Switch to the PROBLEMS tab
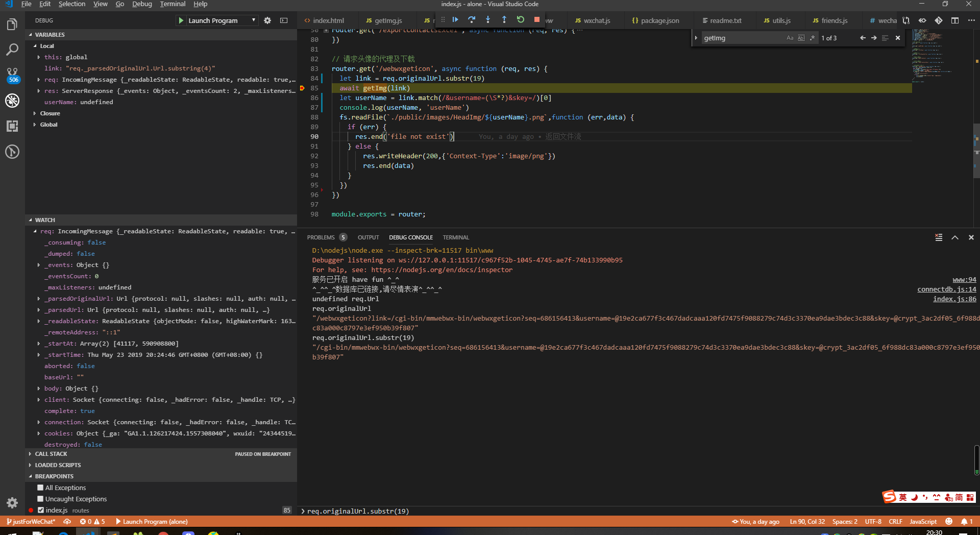Image resolution: width=980 pixels, height=535 pixels. coord(327,237)
